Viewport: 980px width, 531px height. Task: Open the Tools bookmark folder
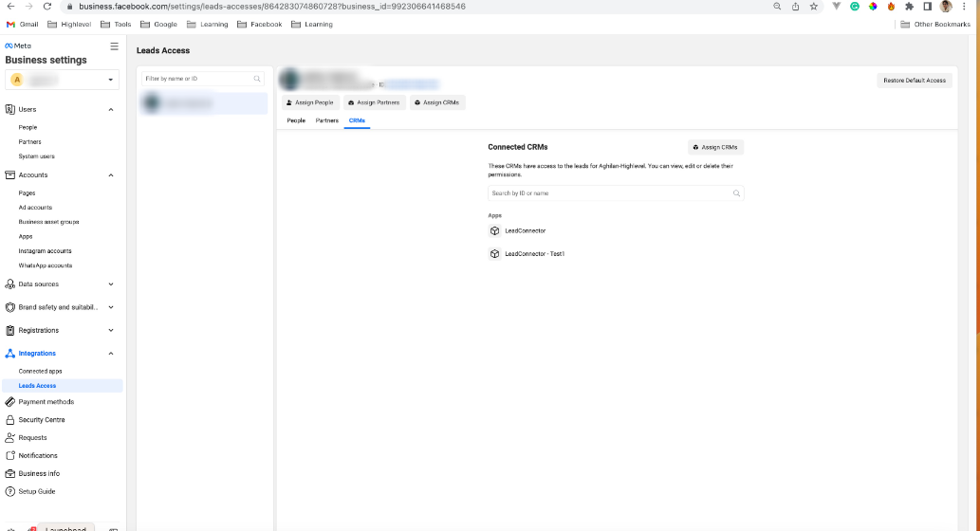(116, 25)
